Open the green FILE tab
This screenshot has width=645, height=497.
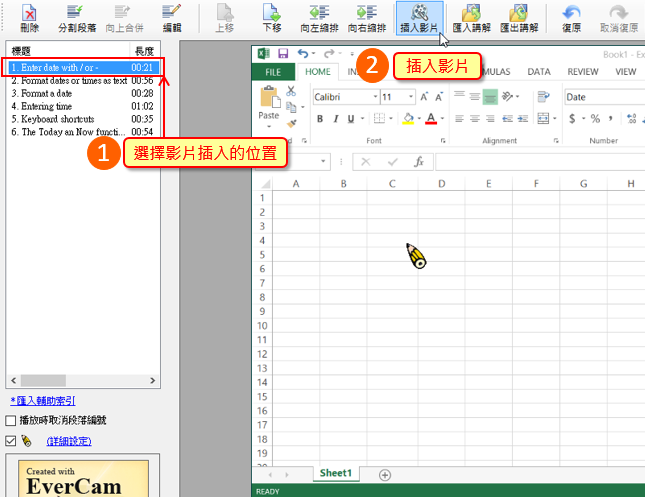click(x=273, y=72)
